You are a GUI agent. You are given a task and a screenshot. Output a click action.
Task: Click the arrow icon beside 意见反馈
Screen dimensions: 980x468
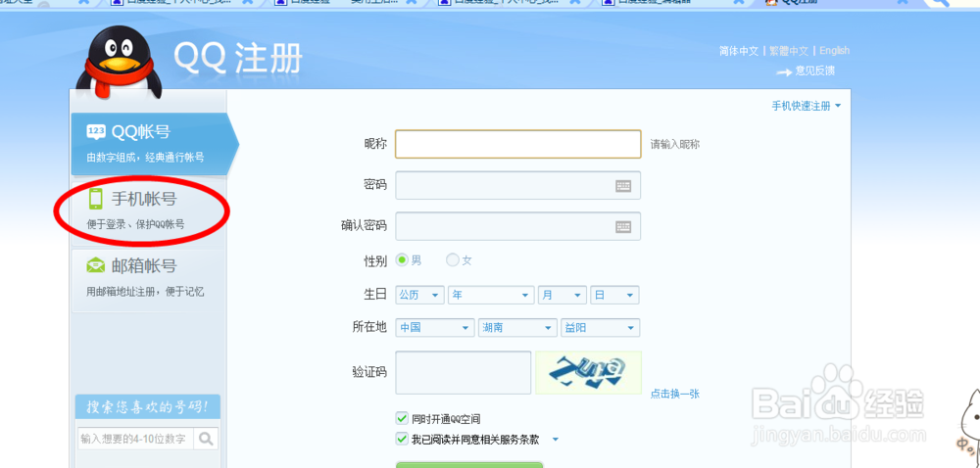point(784,72)
